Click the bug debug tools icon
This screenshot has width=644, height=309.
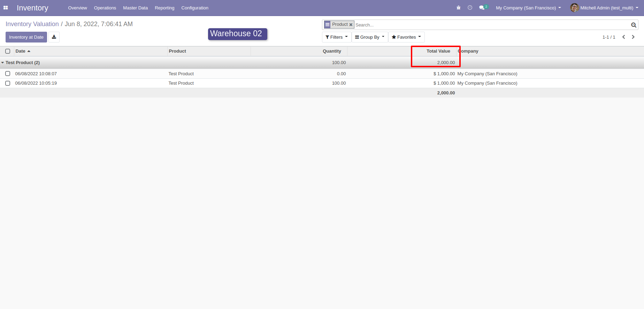[459, 8]
